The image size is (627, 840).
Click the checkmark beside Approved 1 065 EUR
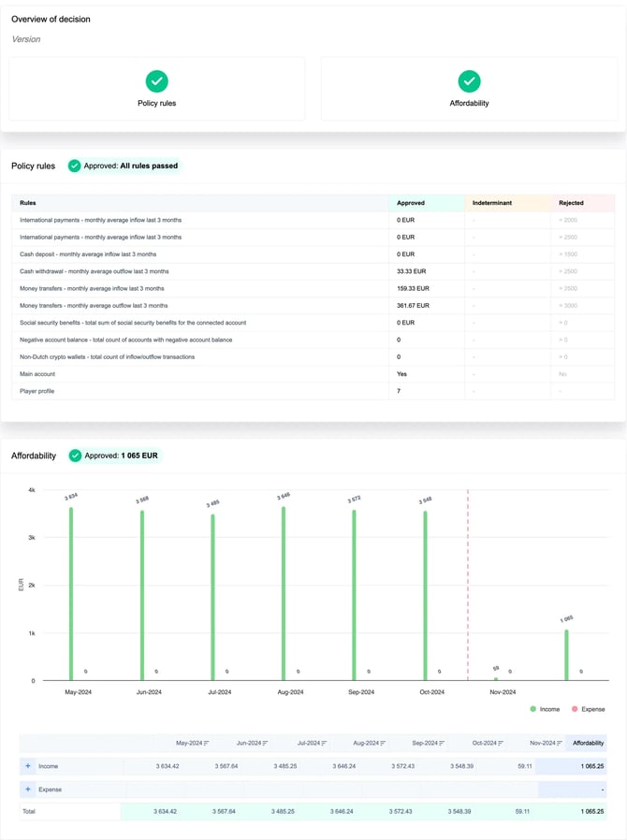click(75, 456)
